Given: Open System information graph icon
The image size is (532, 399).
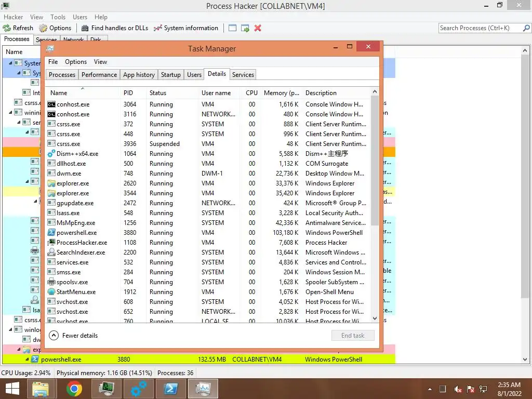Looking at the screenshot, I should click(158, 28).
